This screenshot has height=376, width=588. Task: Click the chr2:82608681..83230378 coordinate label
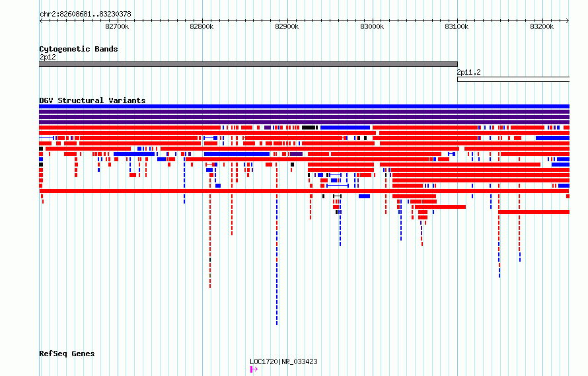pos(85,15)
